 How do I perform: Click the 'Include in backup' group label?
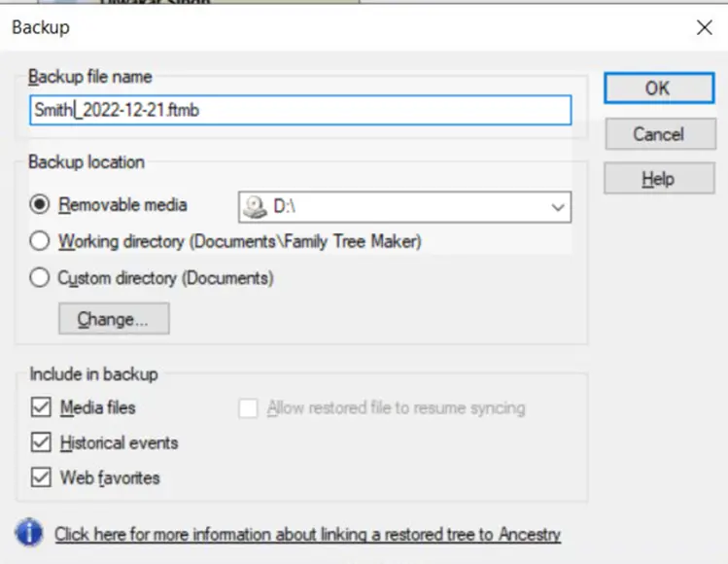[x=93, y=373]
